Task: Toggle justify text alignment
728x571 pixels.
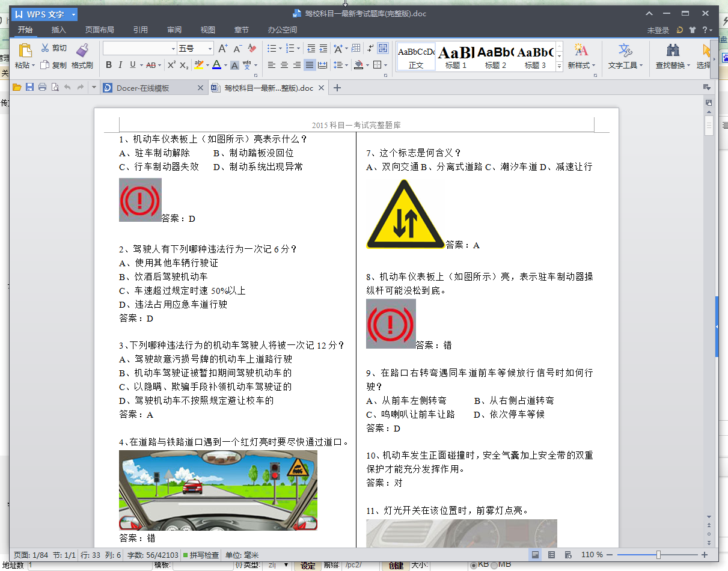Action: pyautogui.click(x=310, y=65)
